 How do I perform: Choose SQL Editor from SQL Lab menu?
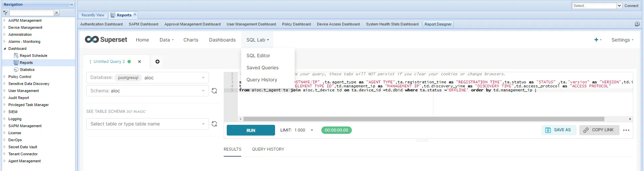(x=258, y=56)
